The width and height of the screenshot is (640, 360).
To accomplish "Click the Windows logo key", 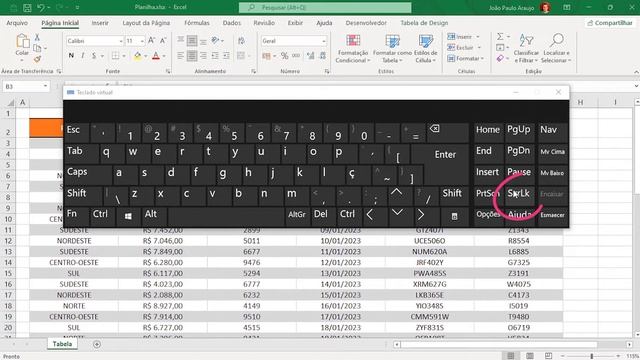I will (128, 217).
